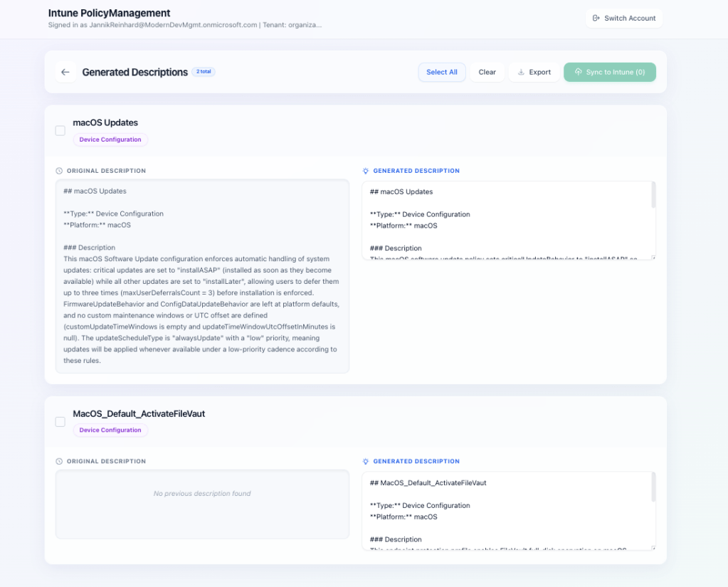Click the Device Configuration tag under macOS Updates
This screenshot has height=587, width=728.
[110, 139]
